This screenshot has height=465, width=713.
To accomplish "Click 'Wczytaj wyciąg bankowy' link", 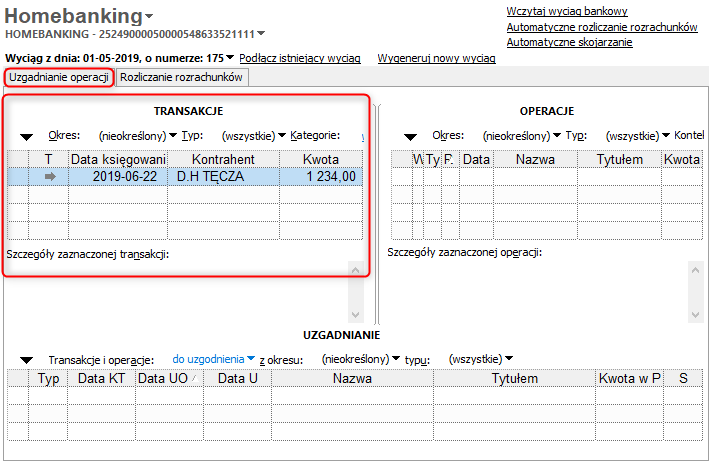I will coord(567,11).
